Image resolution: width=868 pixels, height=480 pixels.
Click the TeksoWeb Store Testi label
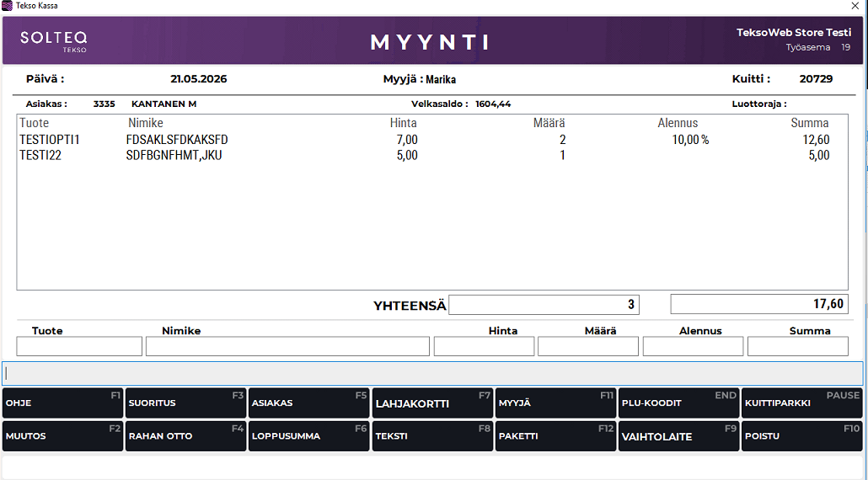click(793, 33)
